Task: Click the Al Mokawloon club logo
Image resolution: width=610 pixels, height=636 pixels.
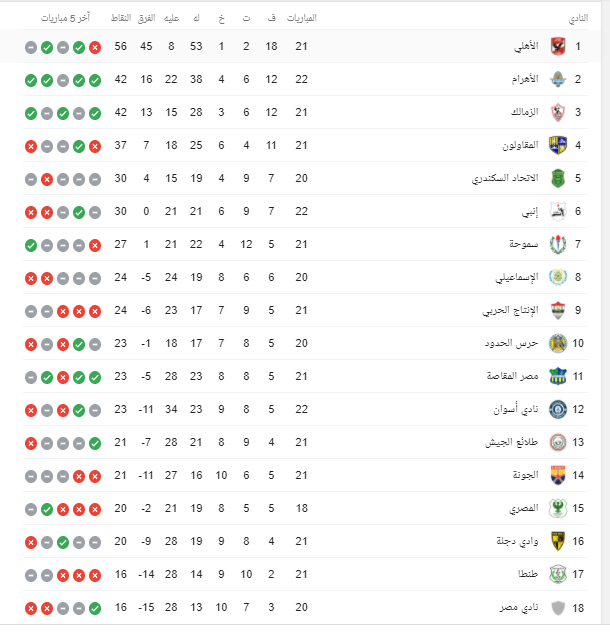Action: point(558,145)
